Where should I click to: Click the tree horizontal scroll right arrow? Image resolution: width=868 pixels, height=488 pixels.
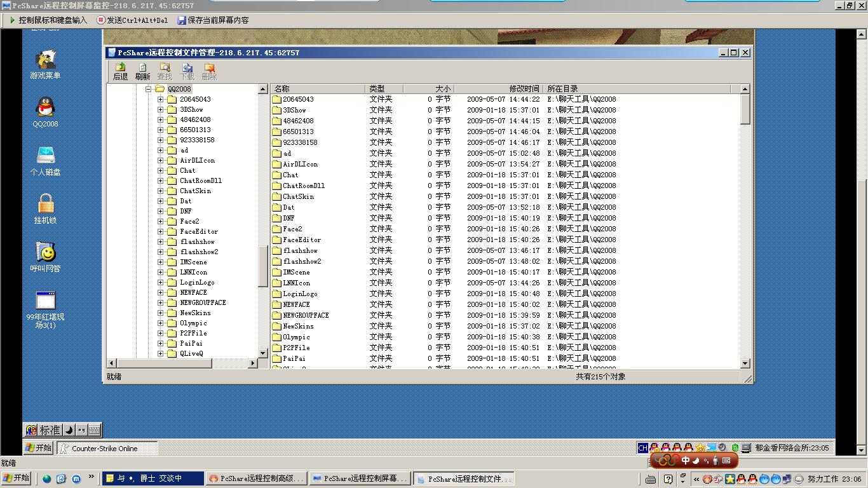(x=253, y=363)
